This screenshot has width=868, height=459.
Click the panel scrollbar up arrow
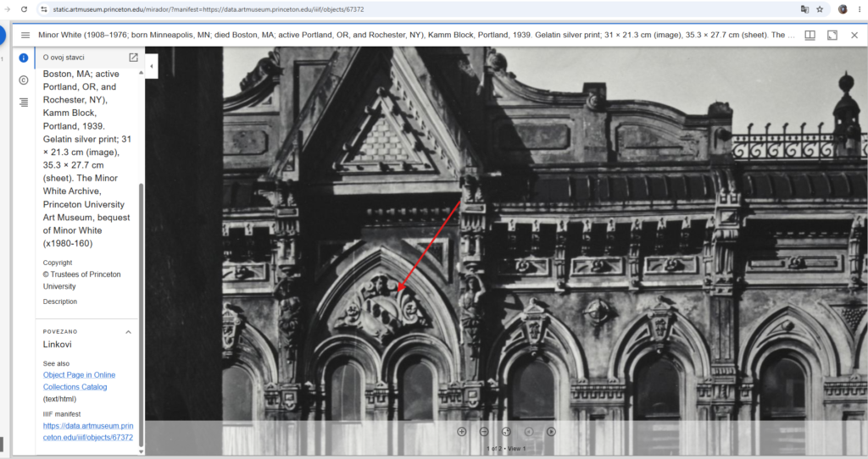(x=141, y=73)
